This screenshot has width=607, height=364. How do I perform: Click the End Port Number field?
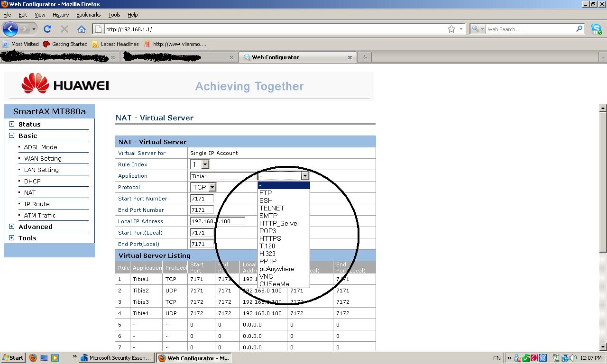tap(202, 210)
